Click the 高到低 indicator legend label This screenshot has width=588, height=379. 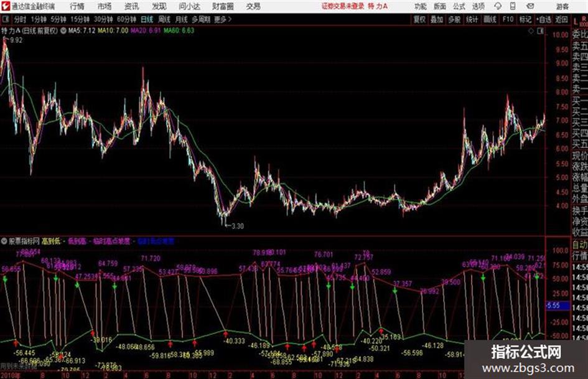click(x=50, y=241)
